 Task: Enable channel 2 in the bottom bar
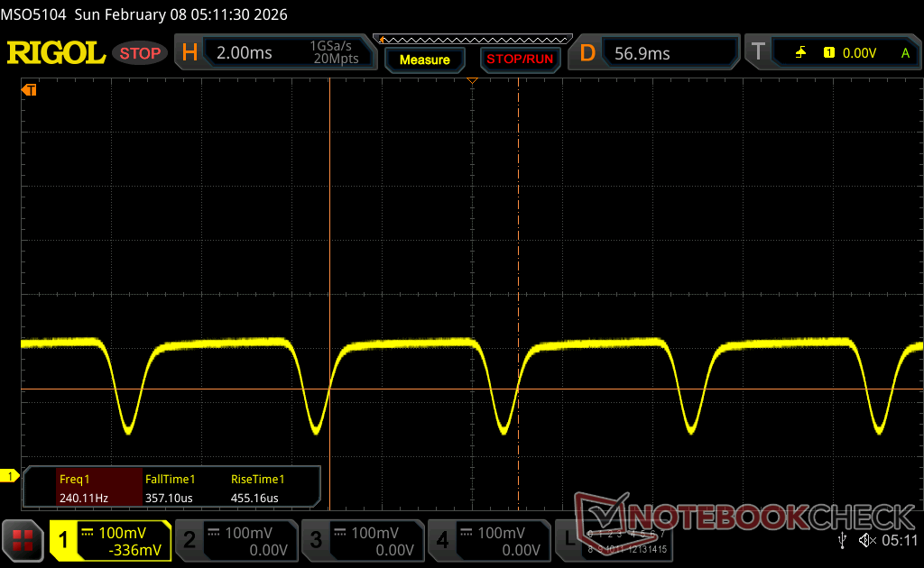click(x=235, y=541)
